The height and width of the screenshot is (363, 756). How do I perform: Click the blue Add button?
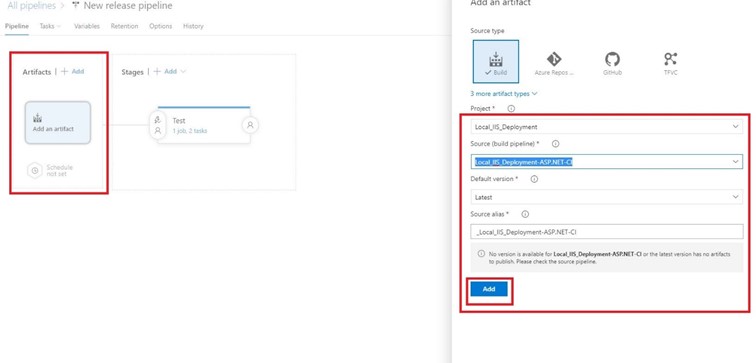click(489, 289)
